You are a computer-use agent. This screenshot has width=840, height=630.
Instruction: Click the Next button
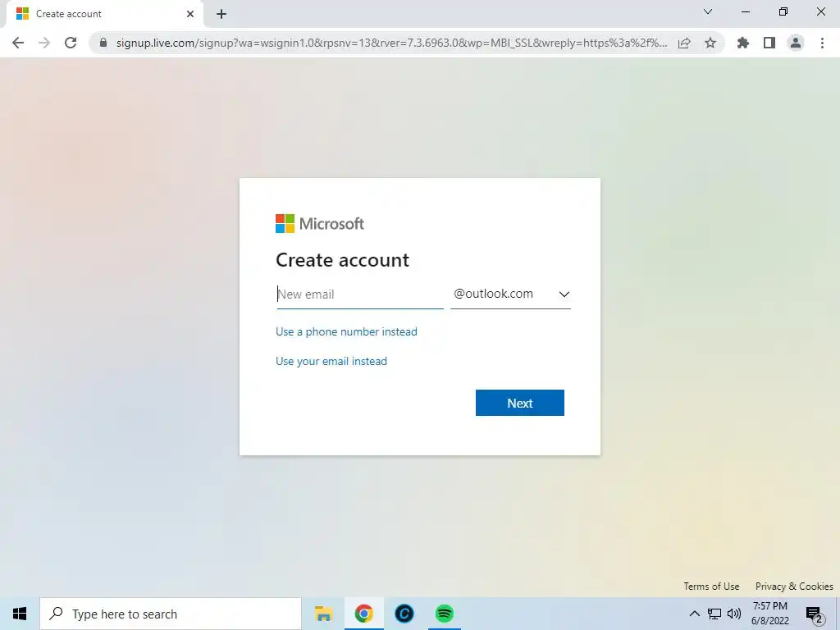519,403
